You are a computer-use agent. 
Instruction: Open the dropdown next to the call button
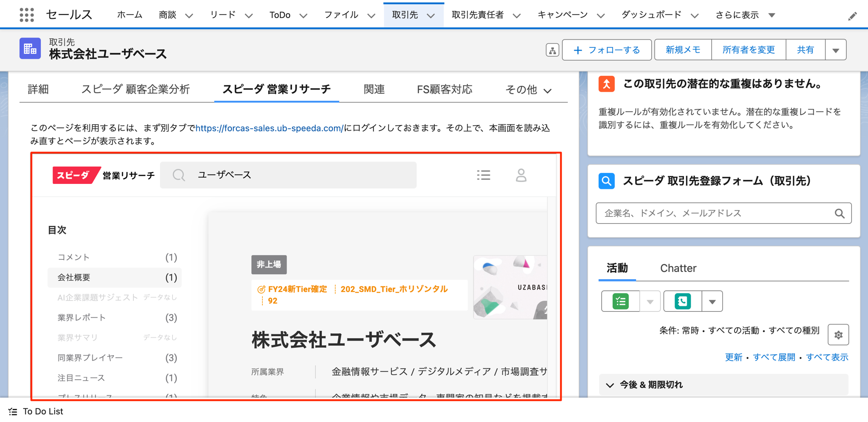712,301
